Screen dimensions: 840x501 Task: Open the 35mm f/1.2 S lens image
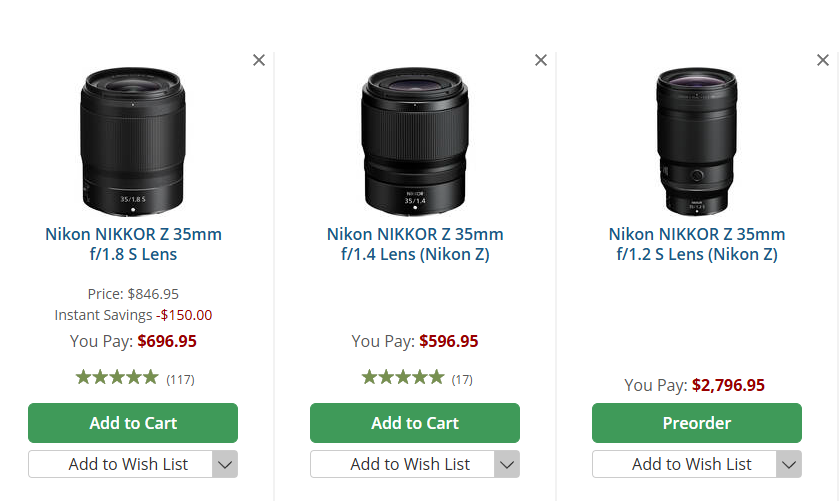click(697, 140)
